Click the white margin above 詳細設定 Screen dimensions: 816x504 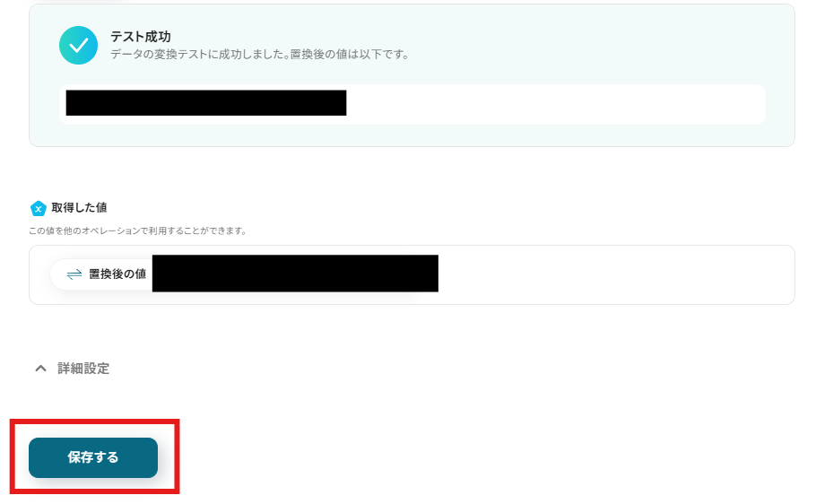coord(411,334)
